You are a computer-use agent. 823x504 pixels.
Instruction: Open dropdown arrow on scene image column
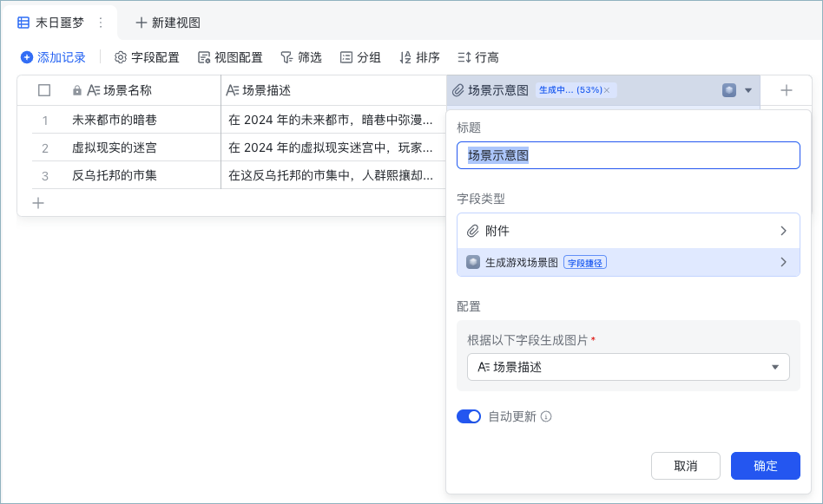[748, 90]
